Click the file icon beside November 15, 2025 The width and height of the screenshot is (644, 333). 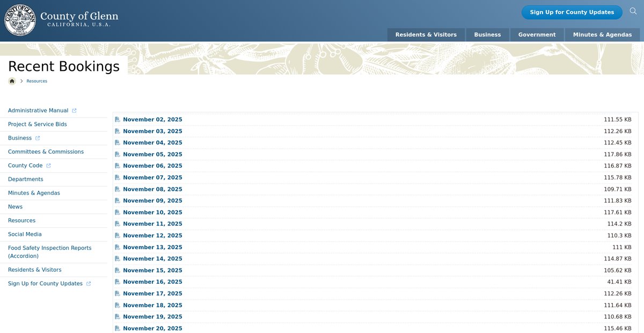[118, 270]
